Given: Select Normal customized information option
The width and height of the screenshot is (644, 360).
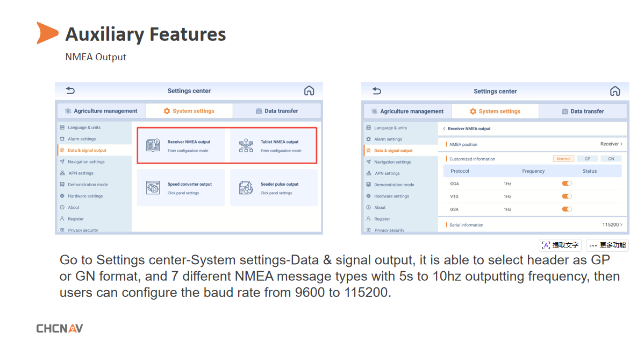Looking at the screenshot, I should pos(563,159).
